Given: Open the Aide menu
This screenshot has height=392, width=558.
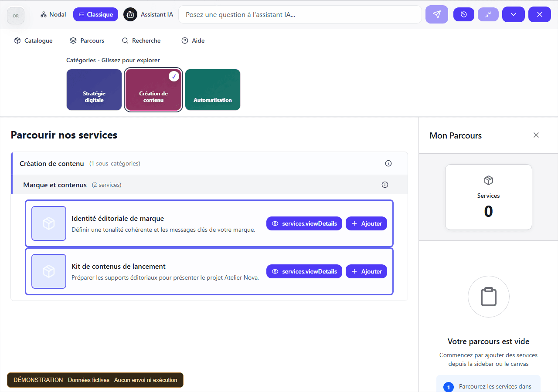Looking at the screenshot, I should (x=193, y=41).
